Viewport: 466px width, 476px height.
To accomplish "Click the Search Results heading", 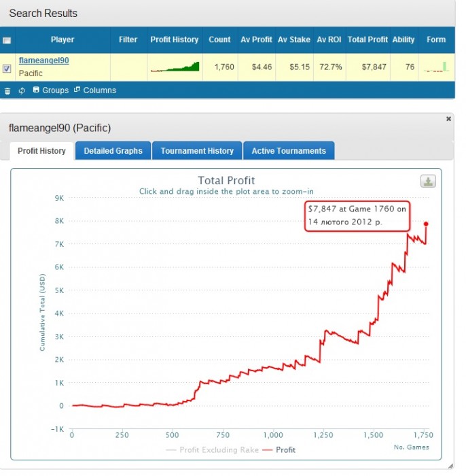I will (x=43, y=14).
